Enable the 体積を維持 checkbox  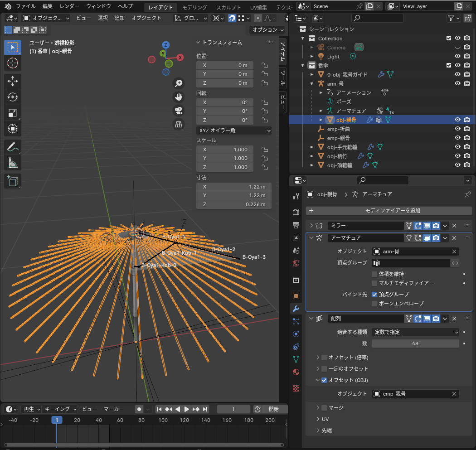click(374, 274)
